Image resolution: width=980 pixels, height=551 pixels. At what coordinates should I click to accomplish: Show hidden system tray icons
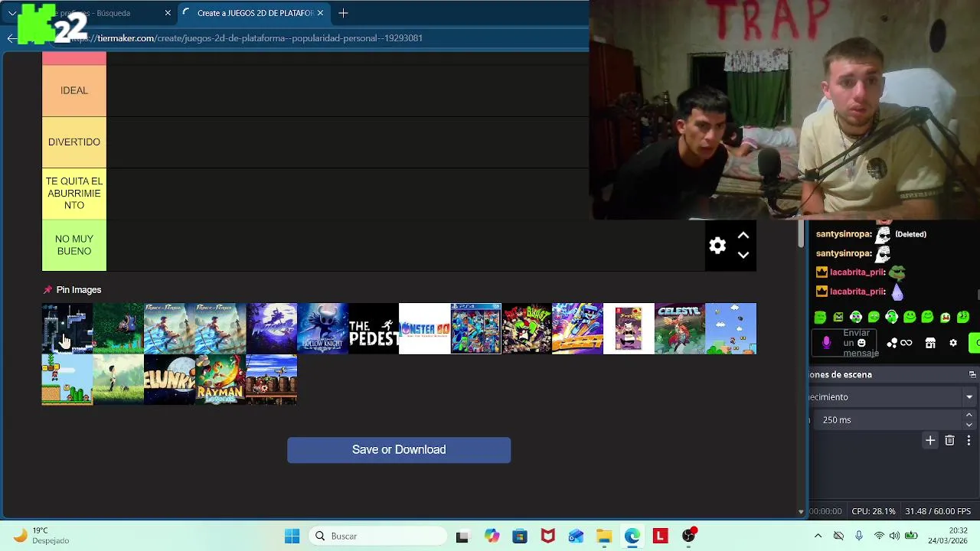818,536
